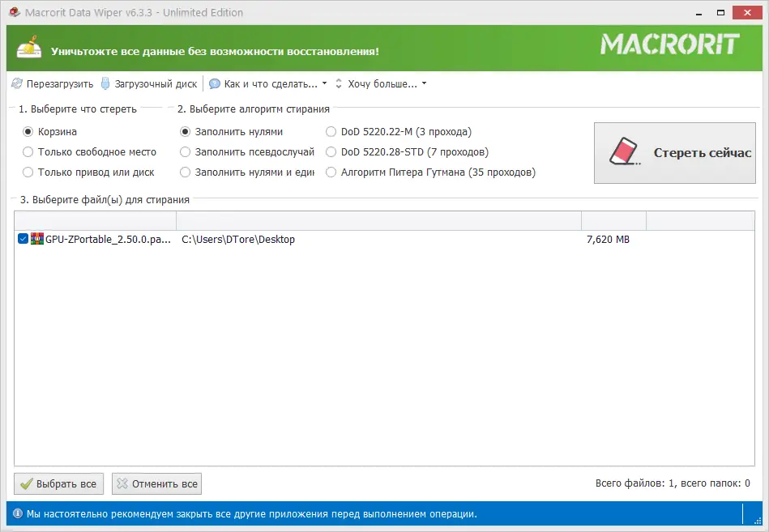This screenshot has height=532, width=769.
Task: Close the Macrorit Data Wiper window
Action: pyautogui.click(x=747, y=13)
